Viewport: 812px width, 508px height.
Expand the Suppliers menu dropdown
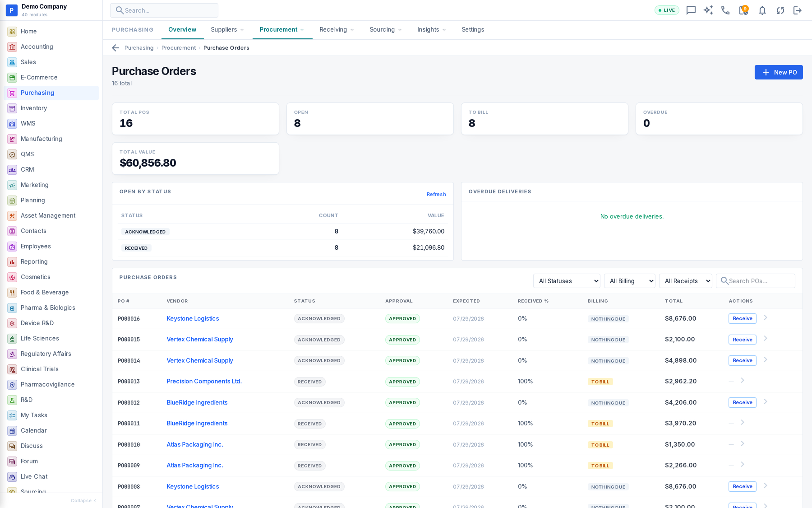coord(227,30)
